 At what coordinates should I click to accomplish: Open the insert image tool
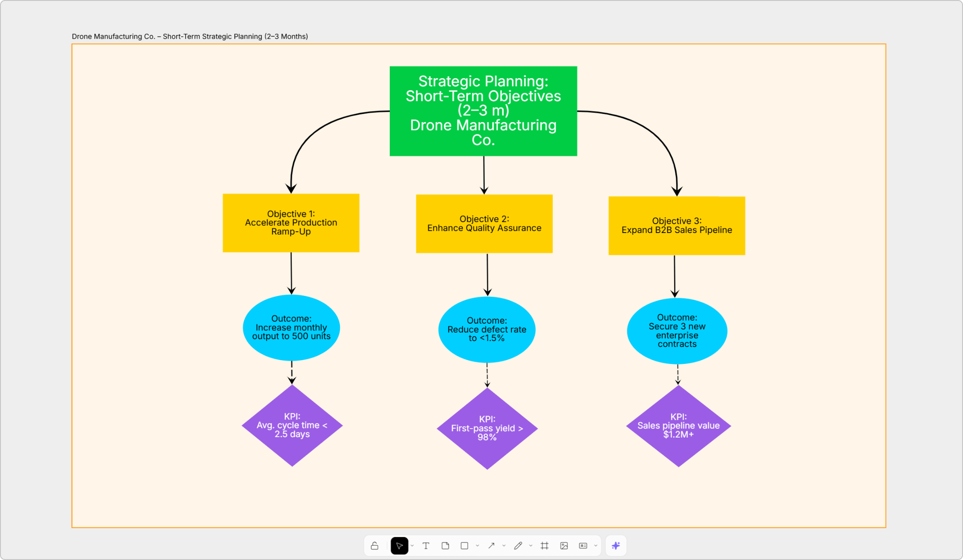coord(564,546)
